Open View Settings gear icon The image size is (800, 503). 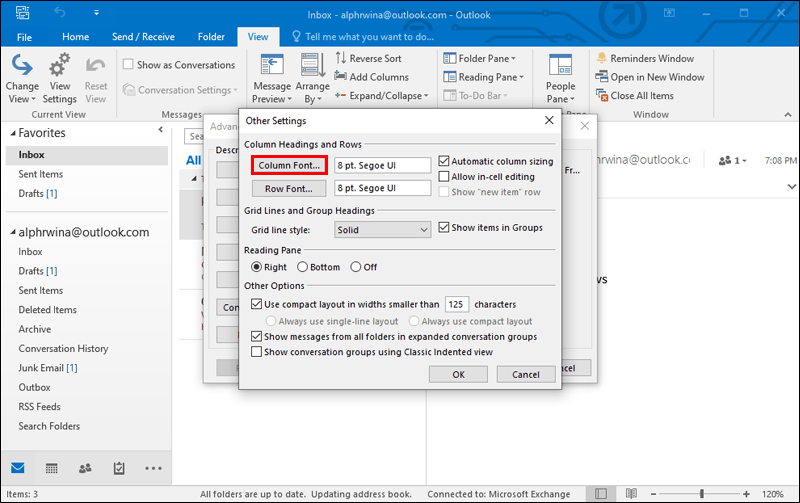[60, 65]
